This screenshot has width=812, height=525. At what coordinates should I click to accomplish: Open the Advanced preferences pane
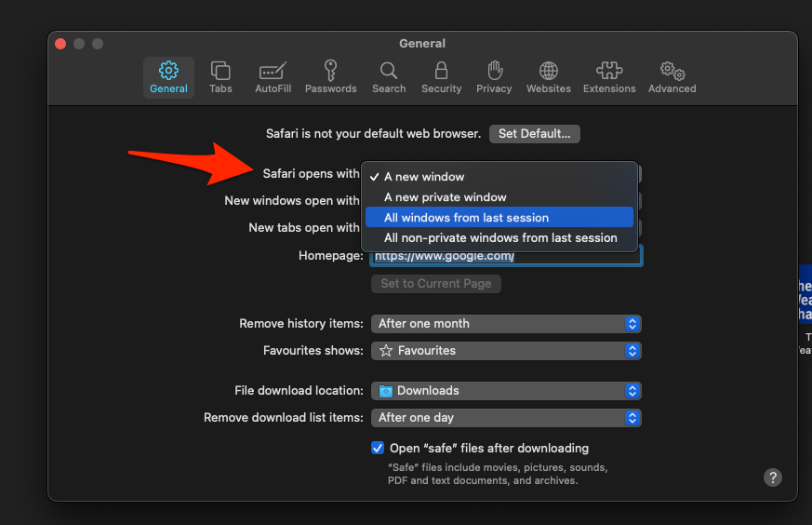click(x=672, y=77)
